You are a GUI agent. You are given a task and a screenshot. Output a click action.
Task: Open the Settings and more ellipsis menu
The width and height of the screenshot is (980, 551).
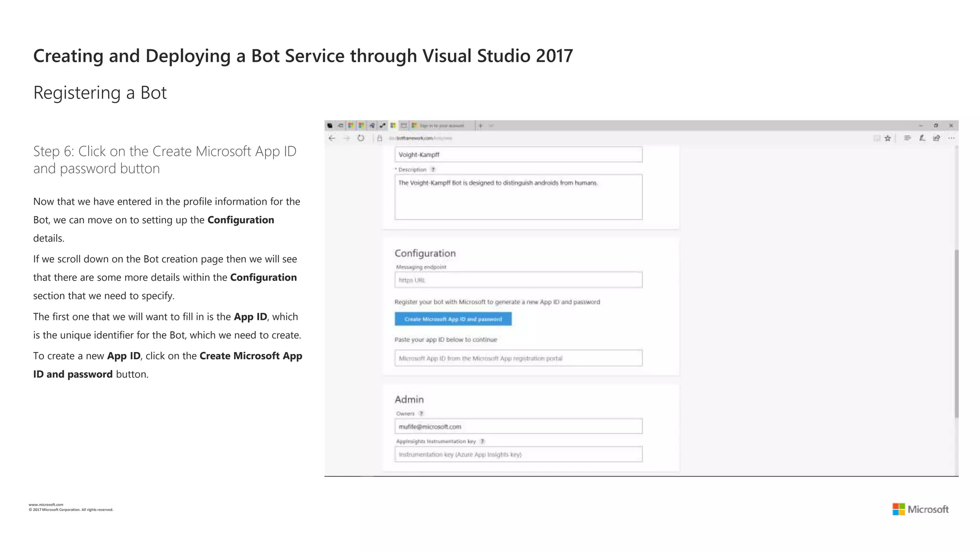pyautogui.click(x=951, y=138)
